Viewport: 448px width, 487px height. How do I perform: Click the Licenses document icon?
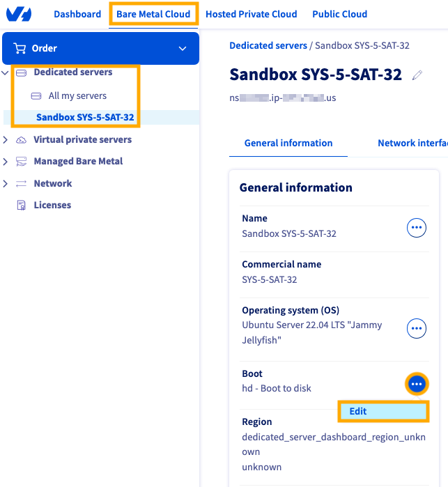tap(21, 206)
